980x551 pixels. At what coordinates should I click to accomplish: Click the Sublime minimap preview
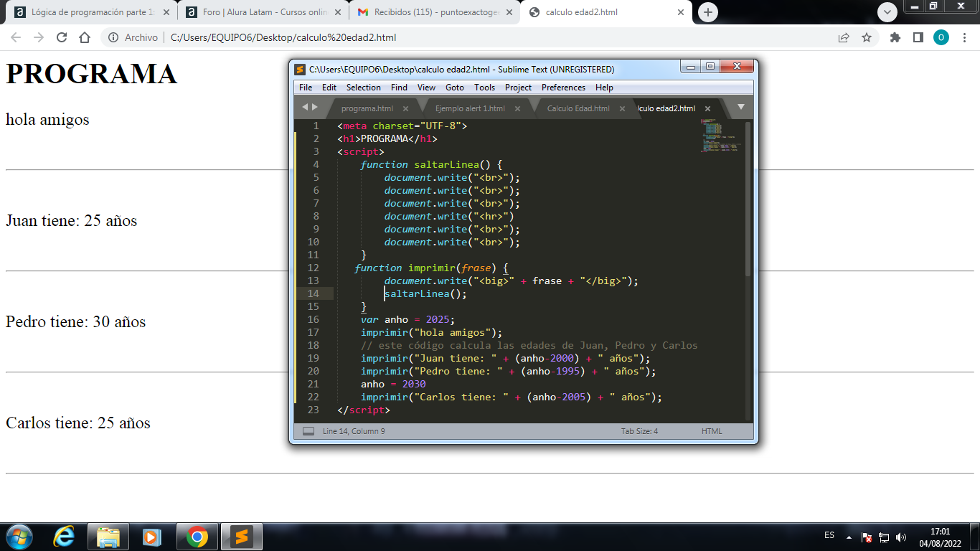click(x=720, y=136)
